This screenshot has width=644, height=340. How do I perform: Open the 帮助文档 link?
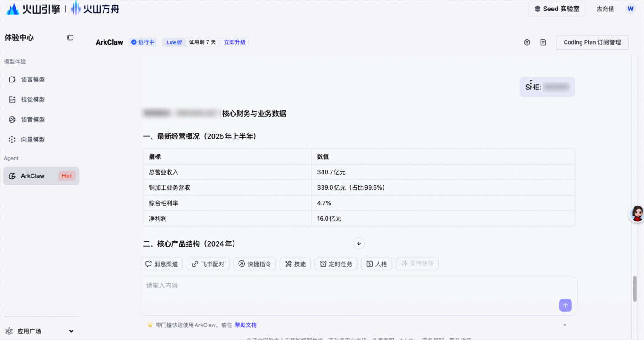[246, 325]
